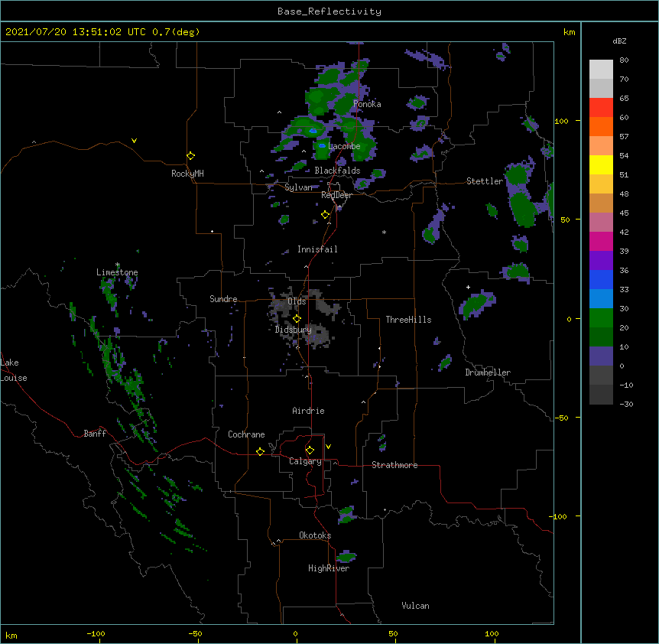Click the Okotoks city label
The height and width of the screenshot is (644, 659).
point(315,535)
